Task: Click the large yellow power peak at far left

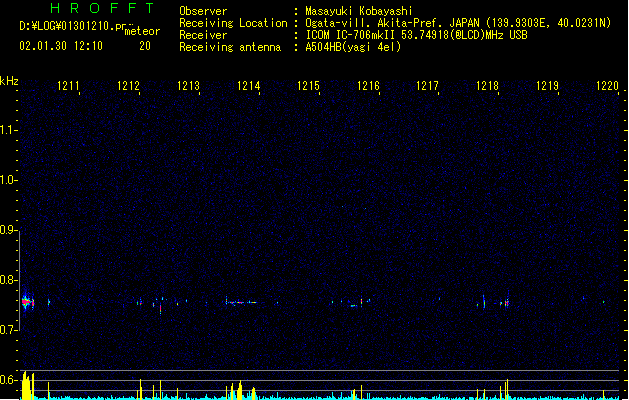Action: click(27, 386)
